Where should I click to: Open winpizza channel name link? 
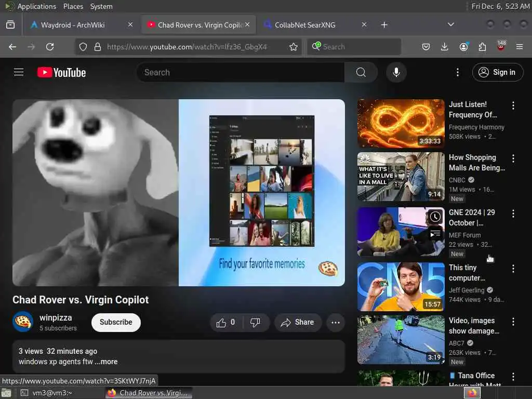coord(56,317)
